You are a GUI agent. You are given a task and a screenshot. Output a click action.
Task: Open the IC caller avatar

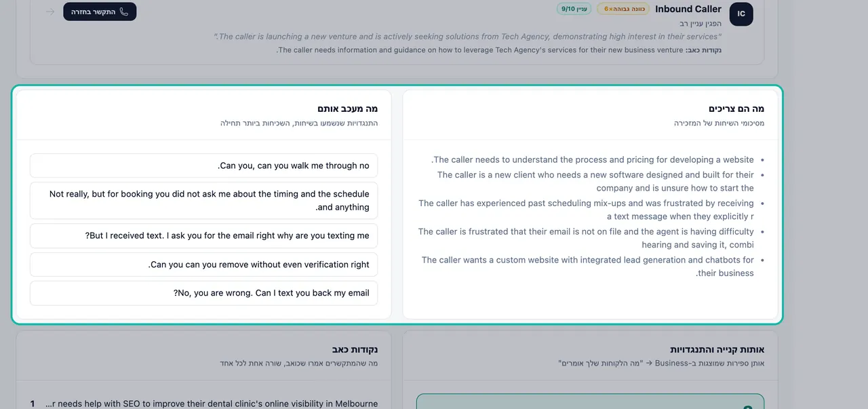tap(741, 14)
